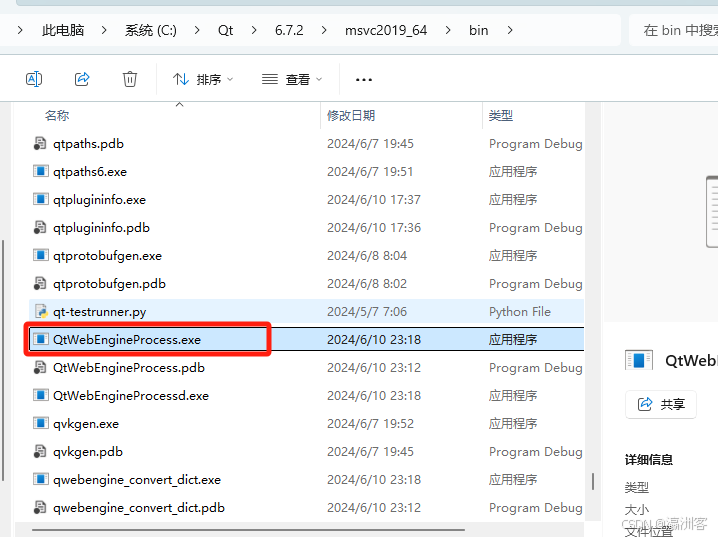The width and height of the screenshot is (718, 537).
Task: Click the Rename toolbar icon
Action: [x=34, y=79]
